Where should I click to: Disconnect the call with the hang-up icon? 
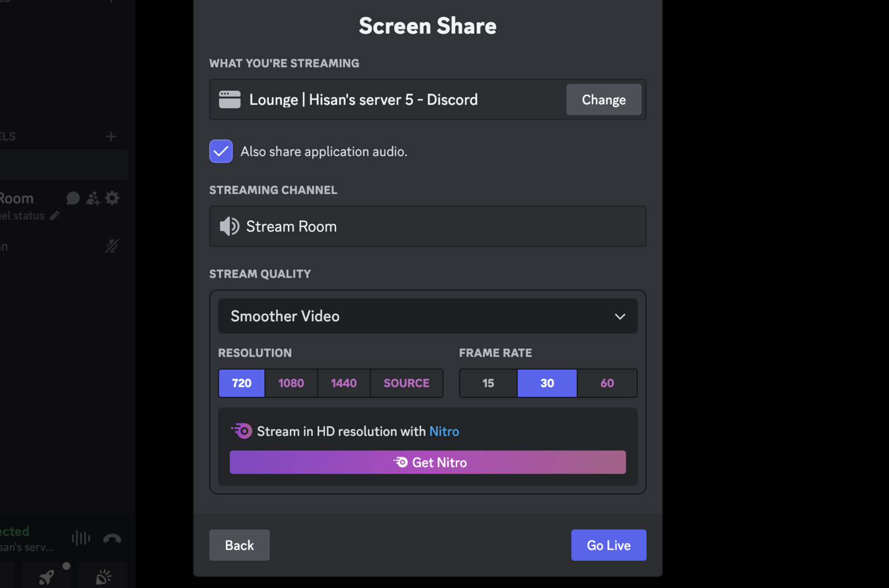[x=112, y=538]
